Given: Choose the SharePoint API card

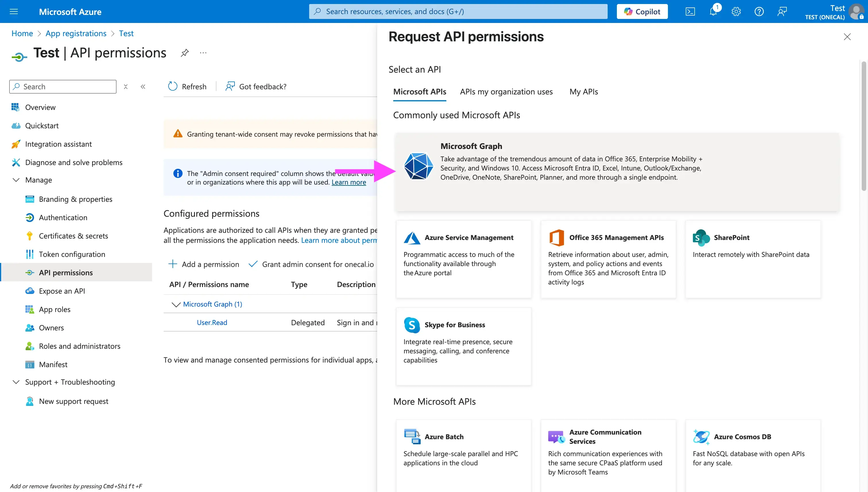Looking at the screenshot, I should click(753, 259).
